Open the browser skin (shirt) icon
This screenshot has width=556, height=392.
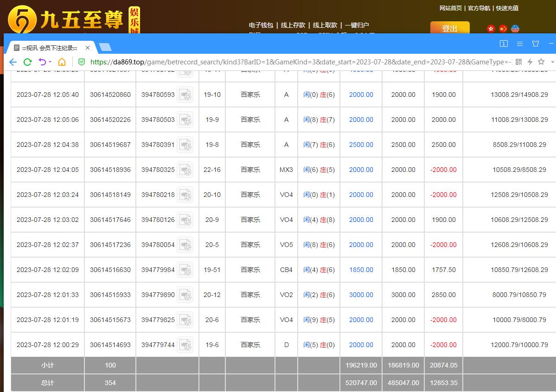point(536,44)
